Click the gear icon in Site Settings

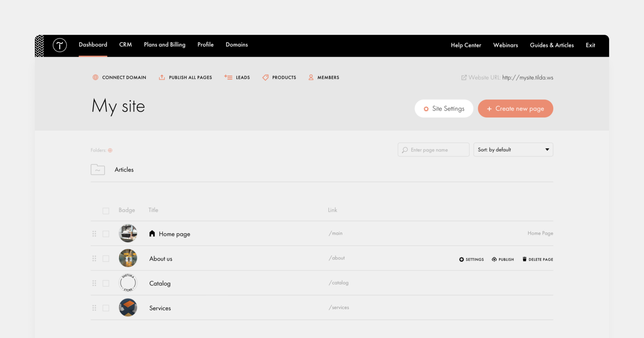pyautogui.click(x=426, y=109)
